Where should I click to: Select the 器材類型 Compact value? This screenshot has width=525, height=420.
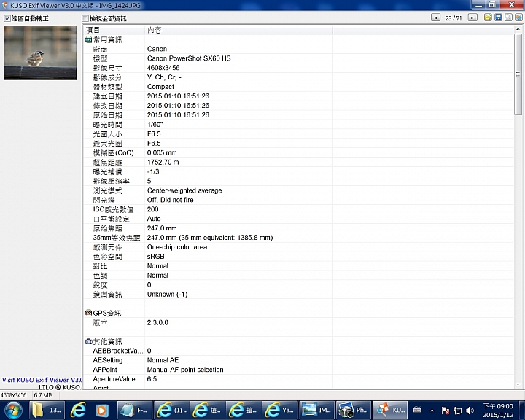click(x=160, y=87)
